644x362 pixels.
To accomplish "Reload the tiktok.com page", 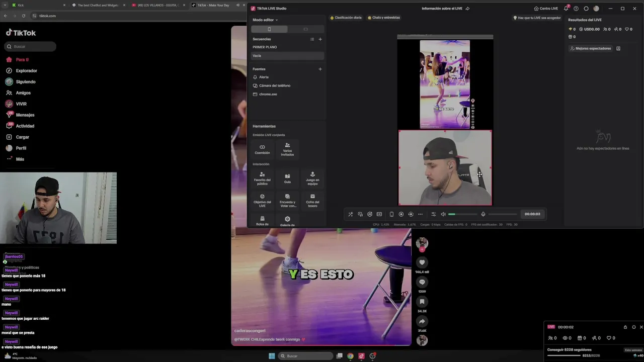I will tap(23, 16).
